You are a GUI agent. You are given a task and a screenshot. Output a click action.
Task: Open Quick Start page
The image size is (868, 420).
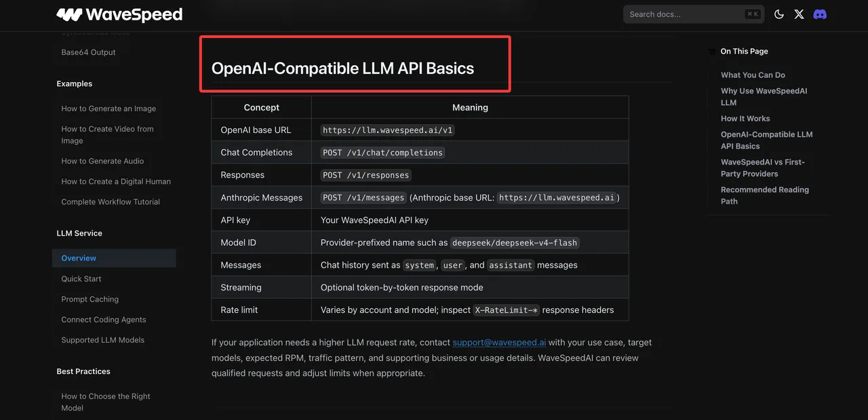81,279
